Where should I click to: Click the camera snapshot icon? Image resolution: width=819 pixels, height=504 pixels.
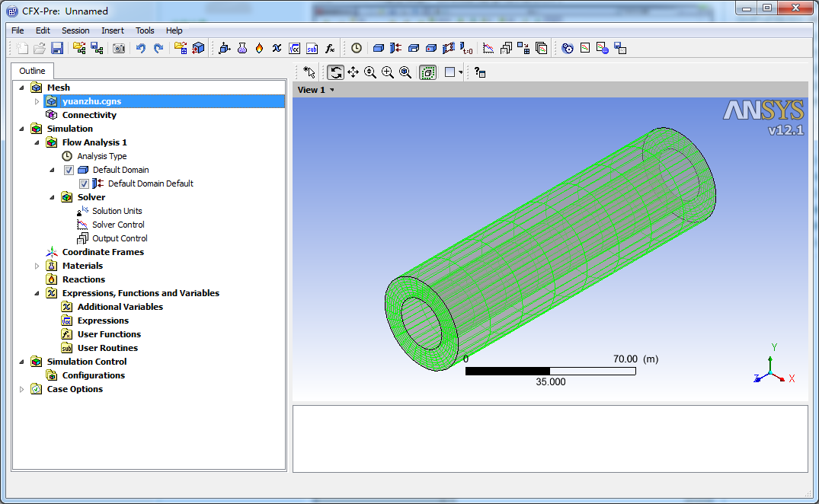coord(119,48)
